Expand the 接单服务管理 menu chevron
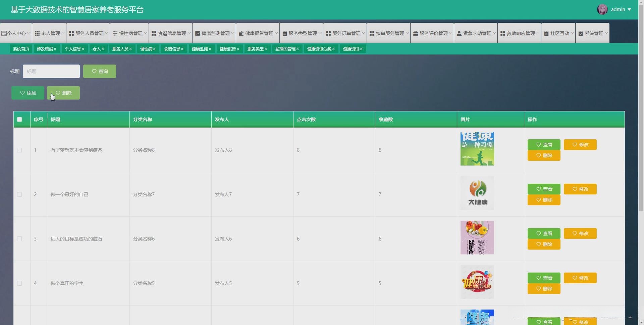The height and width of the screenshot is (325, 644). (407, 33)
